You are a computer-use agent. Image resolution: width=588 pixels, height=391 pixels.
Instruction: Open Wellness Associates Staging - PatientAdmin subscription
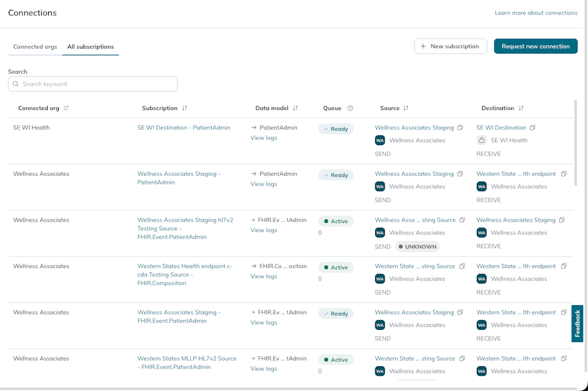179,178
